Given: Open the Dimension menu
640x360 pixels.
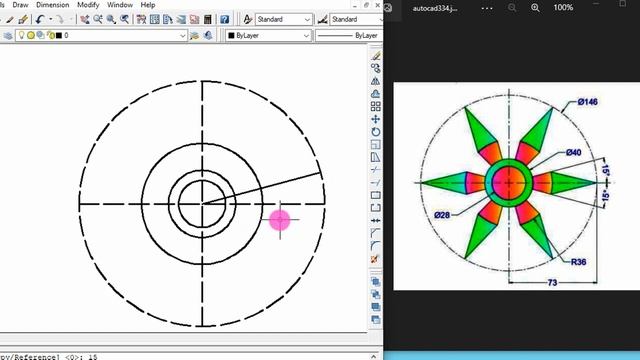Looking at the screenshot, I should 53,5.
